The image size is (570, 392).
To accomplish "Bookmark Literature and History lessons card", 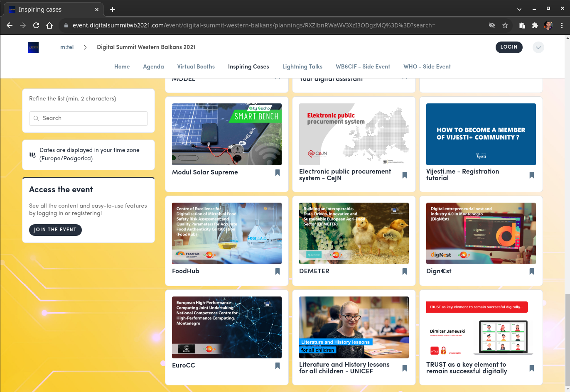I will pyautogui.click(x=405, y=368).
